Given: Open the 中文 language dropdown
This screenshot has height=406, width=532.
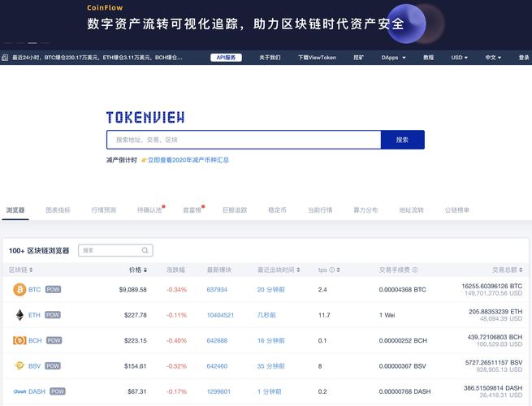Looking at the screenshot, I should (493, 58).
